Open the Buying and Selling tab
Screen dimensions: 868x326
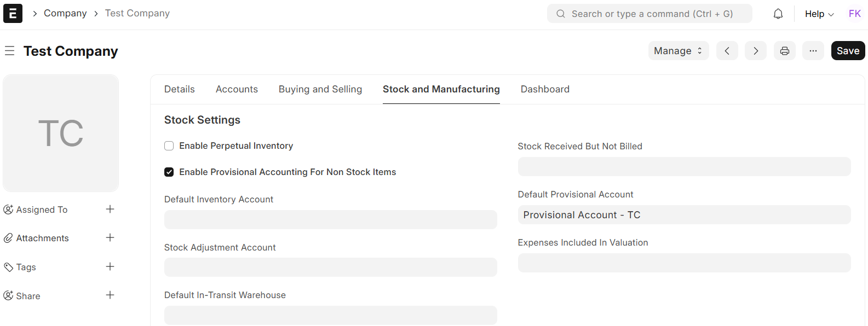320,89
